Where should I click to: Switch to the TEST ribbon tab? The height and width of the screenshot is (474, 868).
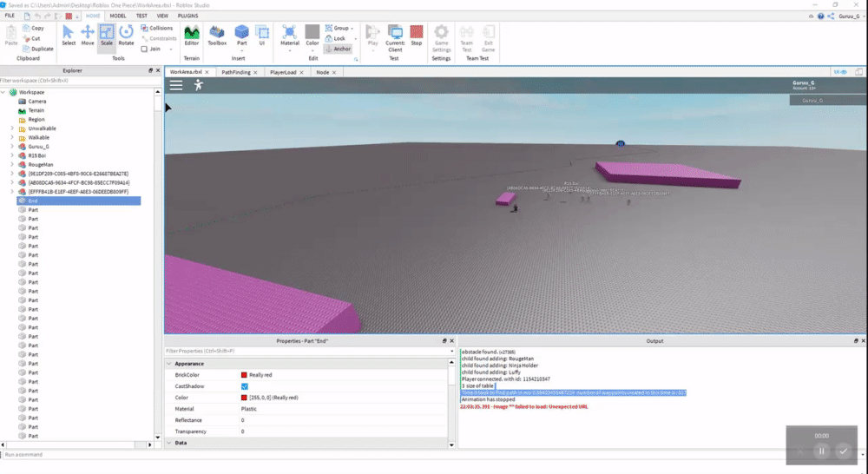(141, 16)
